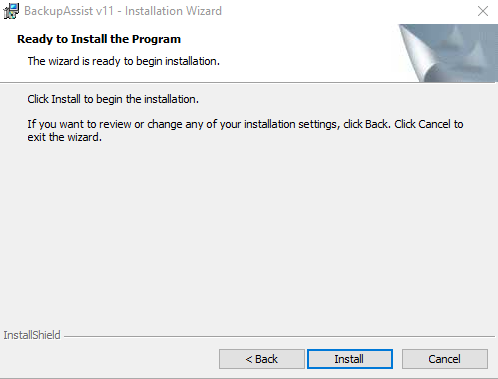The height and width of the screenshot is (379, 498).
Task: Go to previous step with < Back
Action: (262, 359)
